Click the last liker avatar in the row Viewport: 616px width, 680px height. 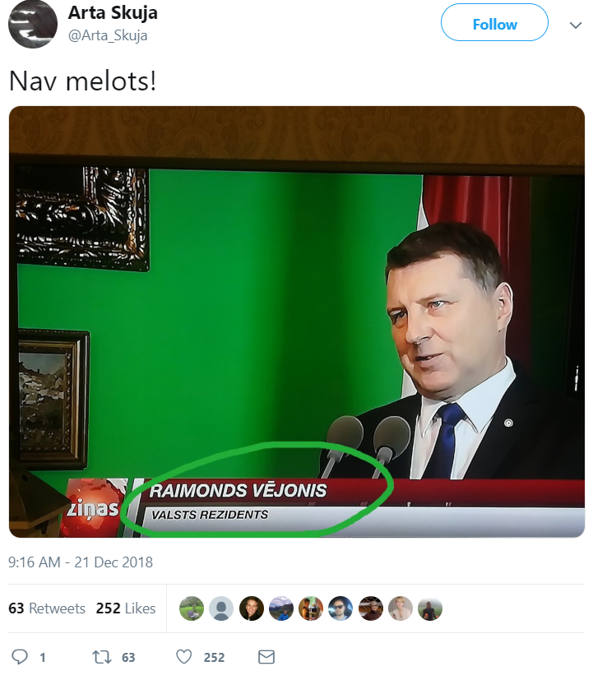[x=430, y=608]
